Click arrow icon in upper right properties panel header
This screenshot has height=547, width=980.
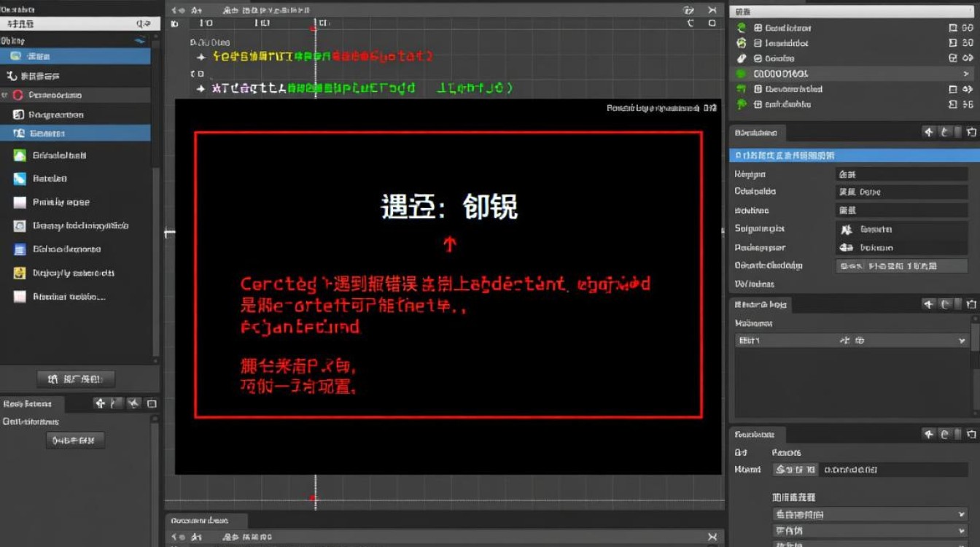click(928, 132)
